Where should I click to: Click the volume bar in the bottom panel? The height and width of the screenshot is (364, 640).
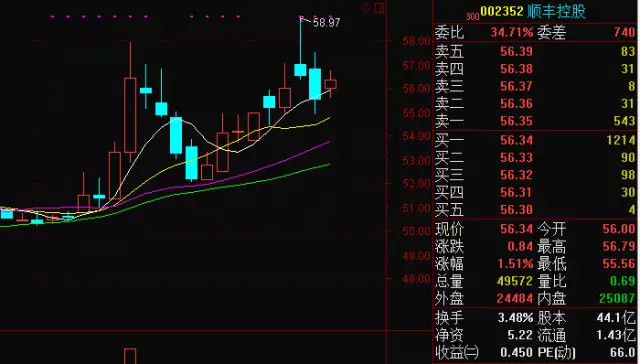click(130, 356)
